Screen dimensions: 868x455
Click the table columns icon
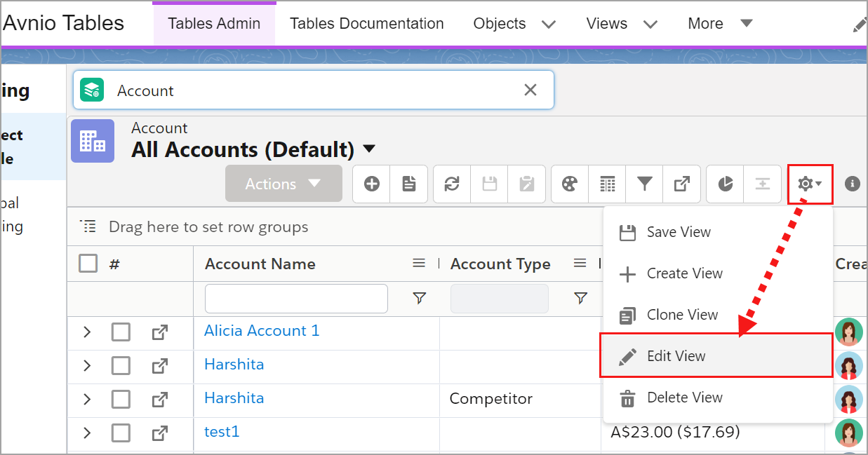[607, 184]
